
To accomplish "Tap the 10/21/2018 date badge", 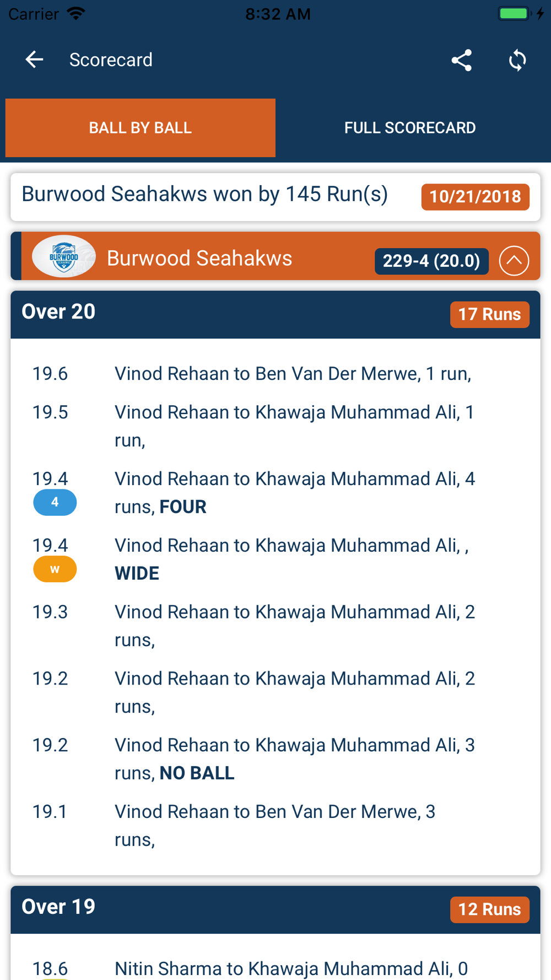I will (475, 197).
